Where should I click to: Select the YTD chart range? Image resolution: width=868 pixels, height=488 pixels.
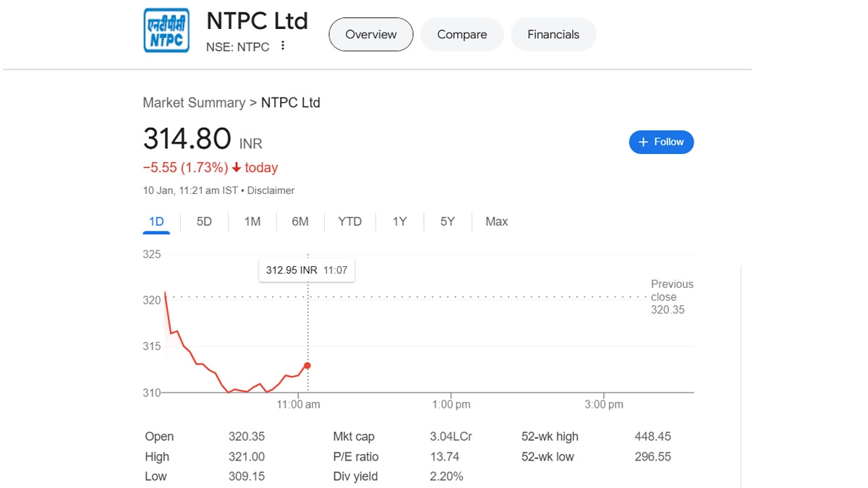click(350, 222)
